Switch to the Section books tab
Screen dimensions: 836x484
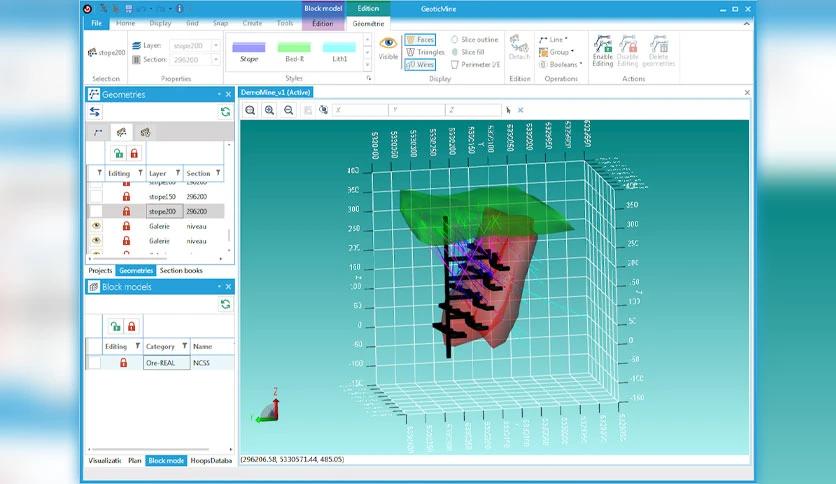click(181, 271)
